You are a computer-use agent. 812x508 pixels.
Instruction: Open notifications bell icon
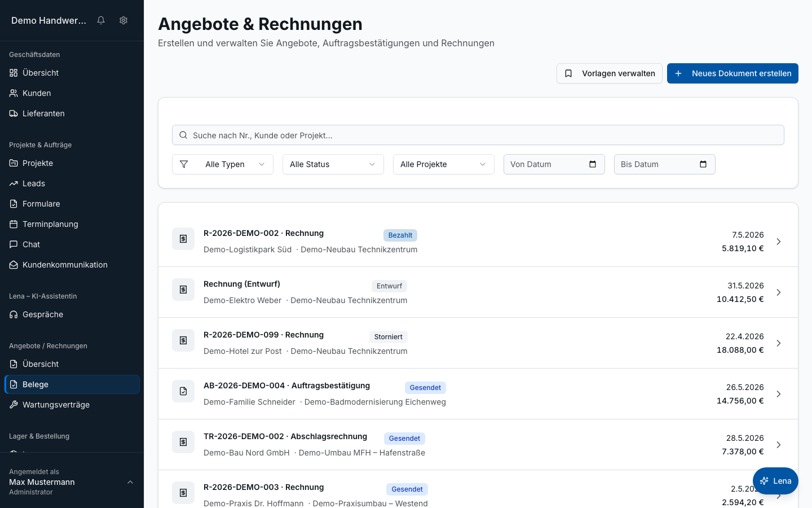[x=101, y=20]
